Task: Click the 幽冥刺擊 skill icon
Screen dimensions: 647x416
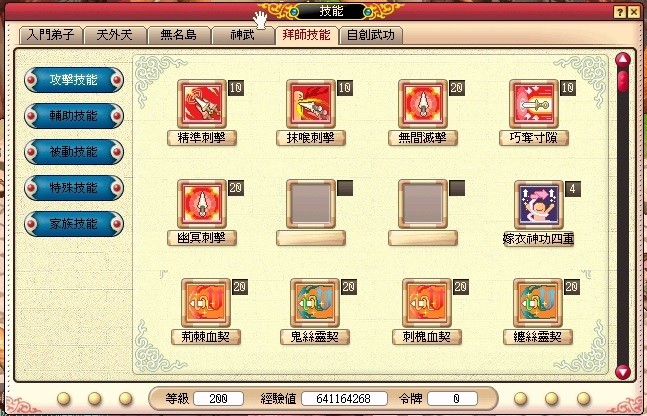Action: pyautogui.click(x=202, y=204)
